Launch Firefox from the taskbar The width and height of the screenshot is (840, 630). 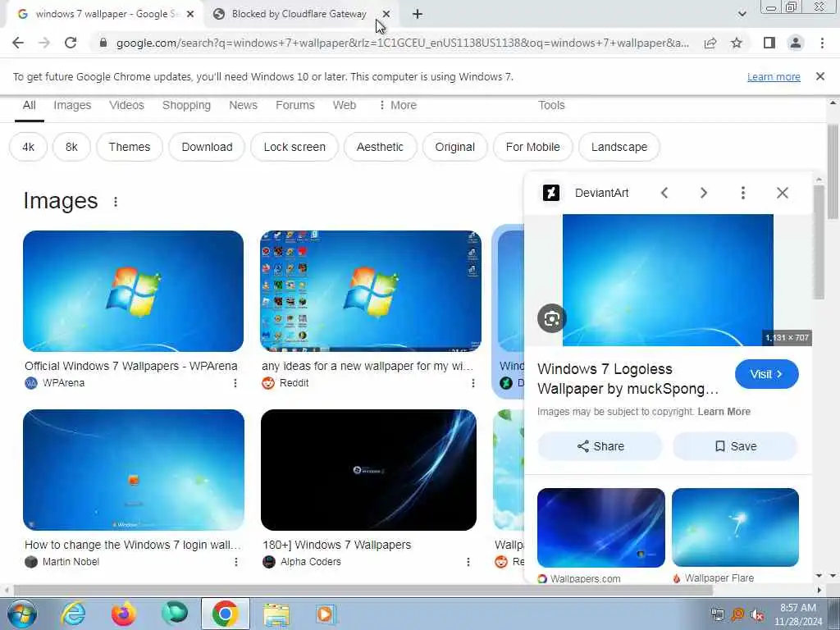[x=123, y=614]
